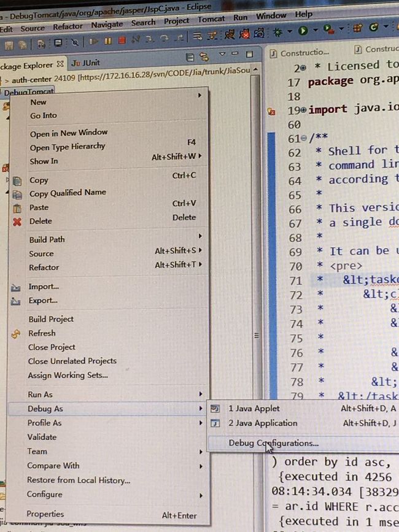Viewport: 399px width, 532px height.
Task: Click Export... in context menu
Action: 109,301
